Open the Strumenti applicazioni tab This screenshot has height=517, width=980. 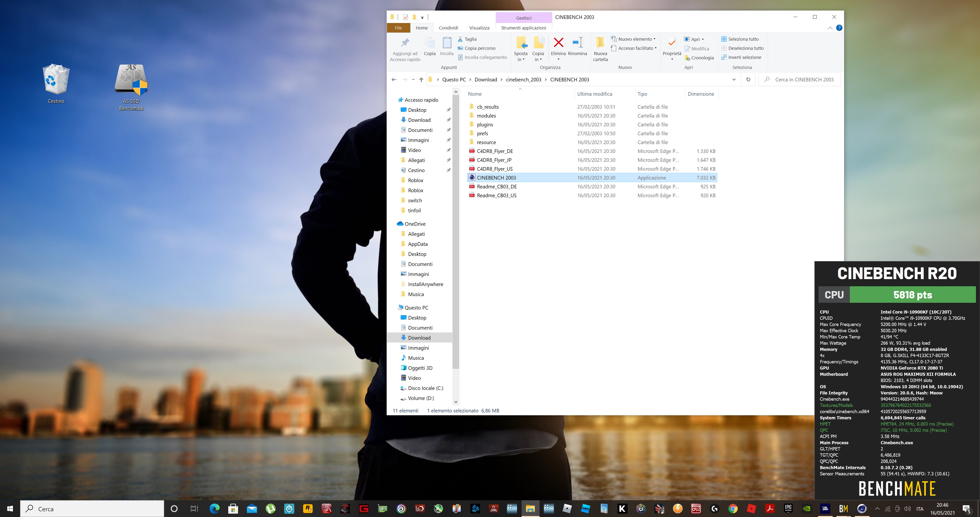(523, 28)
